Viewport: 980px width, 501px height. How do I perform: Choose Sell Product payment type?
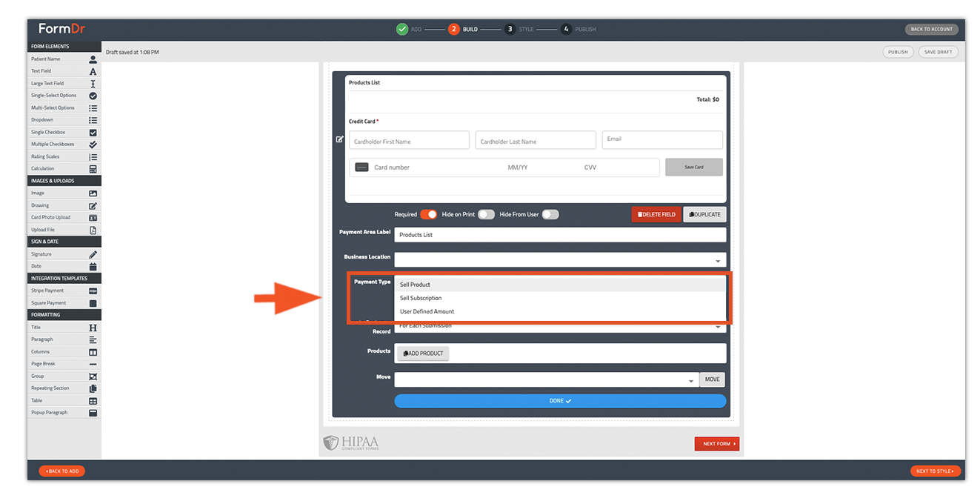point(560,285)
